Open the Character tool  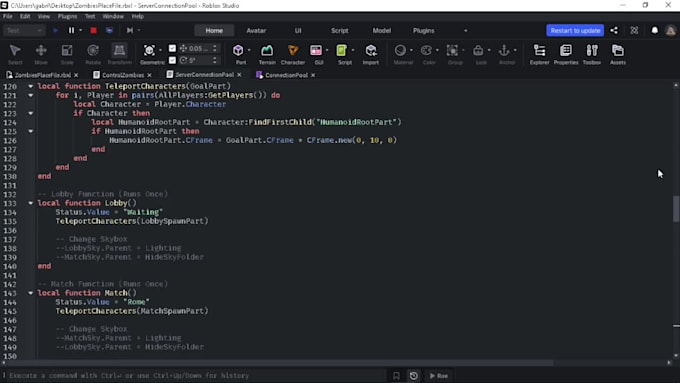click(x=293, y=54)
